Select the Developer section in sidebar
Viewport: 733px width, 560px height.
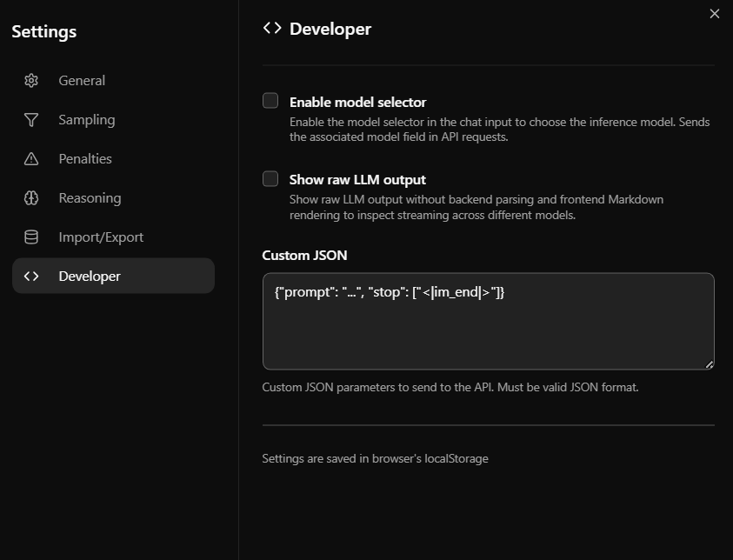coord(90,277)
